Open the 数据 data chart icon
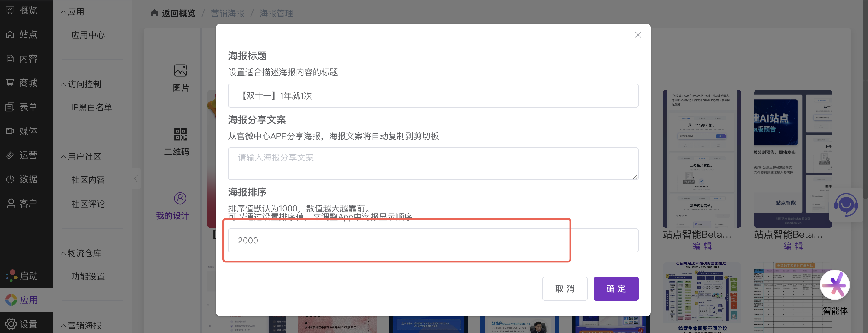The height and width of the screenshot is (333, 868). pyautogui.click(x=10, y=179)
